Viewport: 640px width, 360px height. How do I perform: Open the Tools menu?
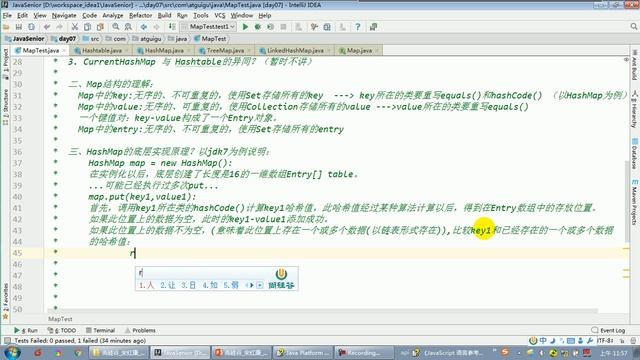[x=200, y=16]
